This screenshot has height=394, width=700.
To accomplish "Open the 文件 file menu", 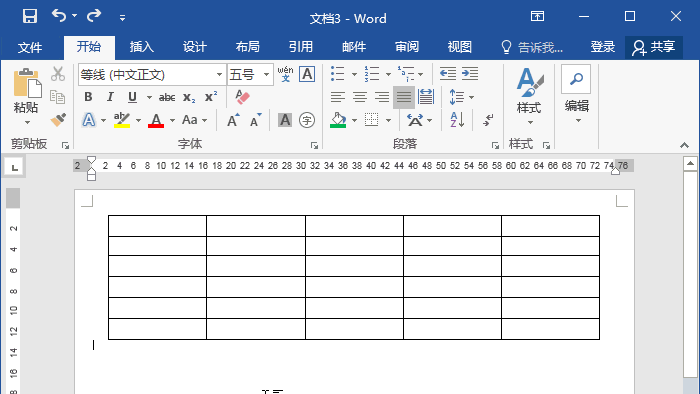I will click(x=30, y=47).
